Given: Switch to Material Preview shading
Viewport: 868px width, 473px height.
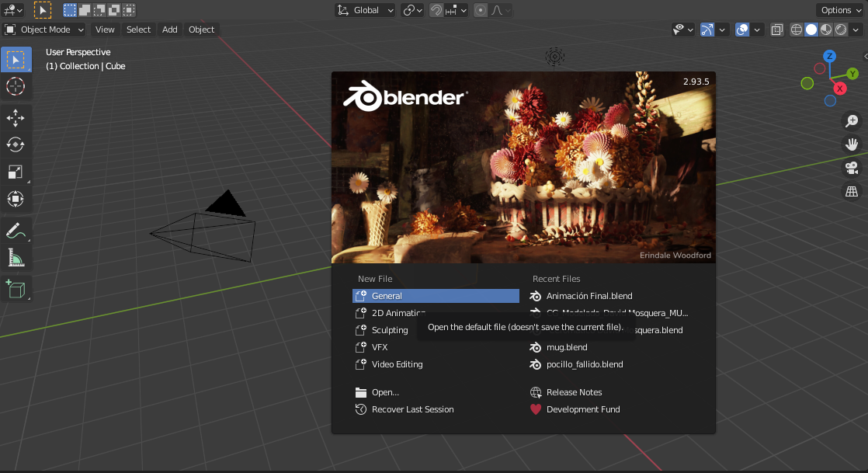Looking at the screenshot, I should click(826, 30).
